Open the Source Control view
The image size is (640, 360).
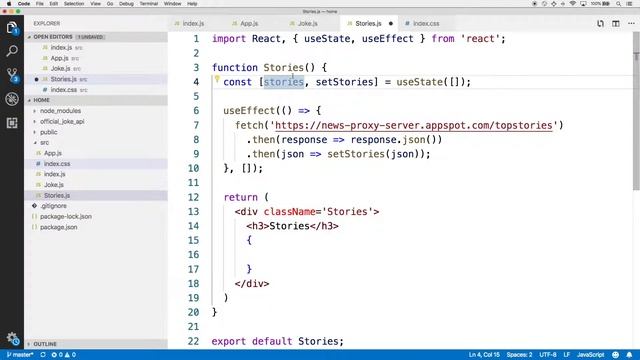pos(12,75)
